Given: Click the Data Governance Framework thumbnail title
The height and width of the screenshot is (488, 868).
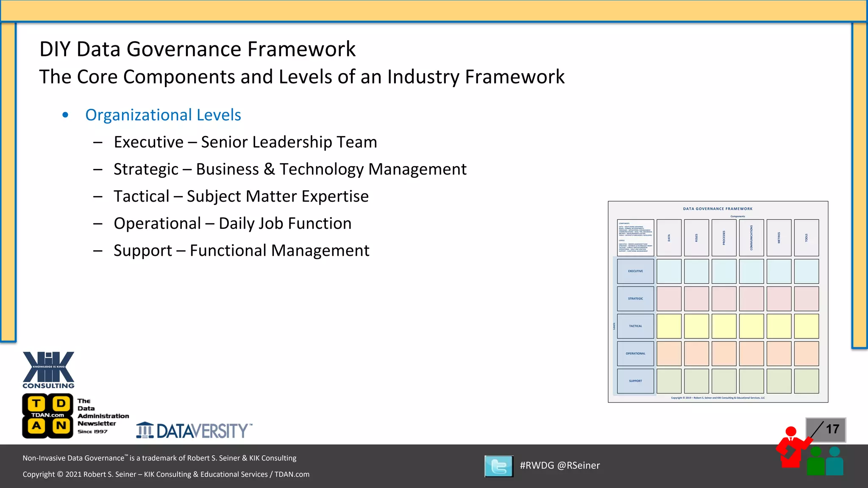Looking at the screenshot, I should click(718, 209).
